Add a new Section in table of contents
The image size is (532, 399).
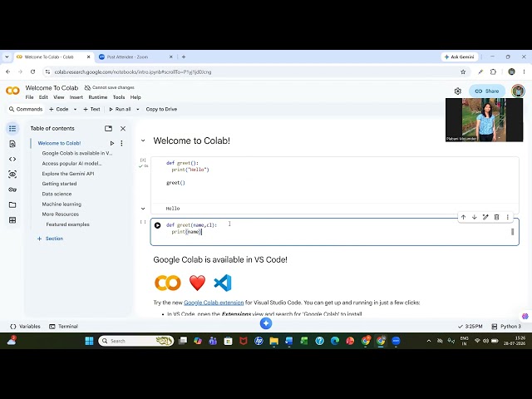[x=50, y=239]
